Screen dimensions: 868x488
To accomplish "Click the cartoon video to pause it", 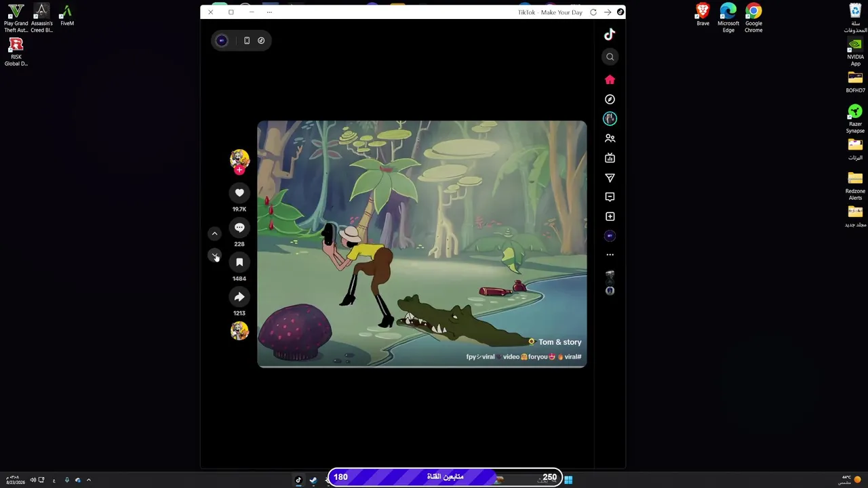I will pos(422,244).
